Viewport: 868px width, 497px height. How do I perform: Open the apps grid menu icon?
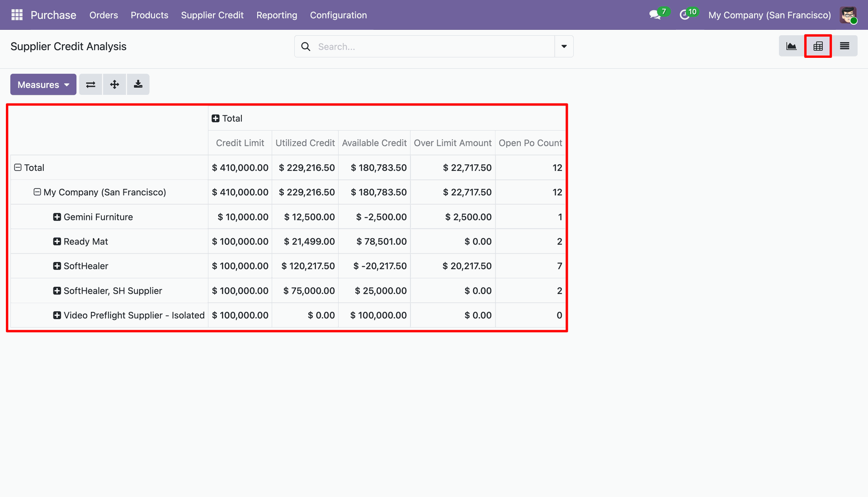[x=17, y=15]
